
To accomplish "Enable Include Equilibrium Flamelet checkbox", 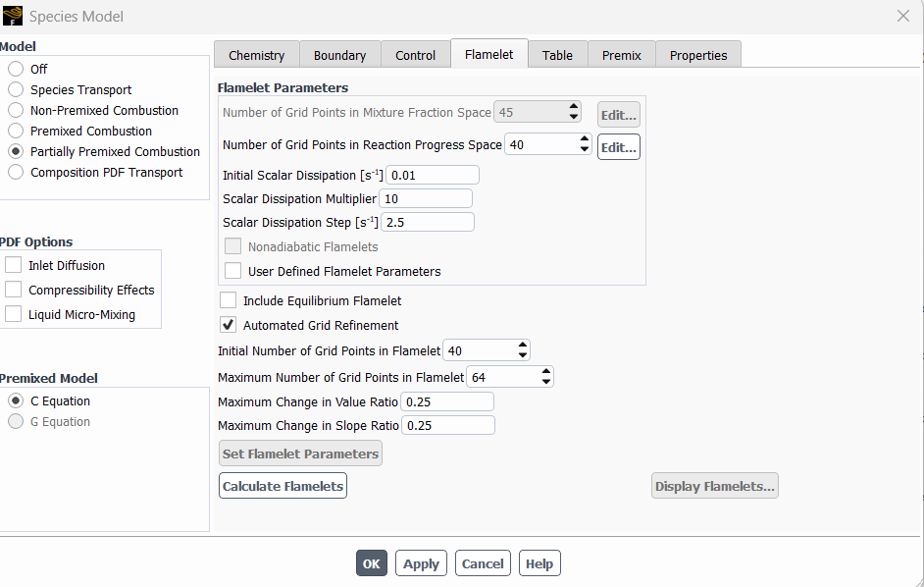I will 229,300.
